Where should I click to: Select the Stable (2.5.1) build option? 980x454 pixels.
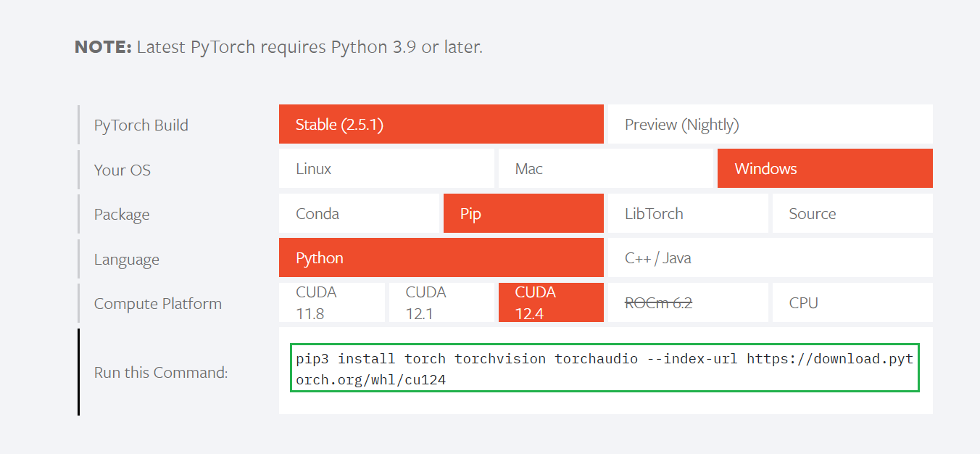coord(441,124)
